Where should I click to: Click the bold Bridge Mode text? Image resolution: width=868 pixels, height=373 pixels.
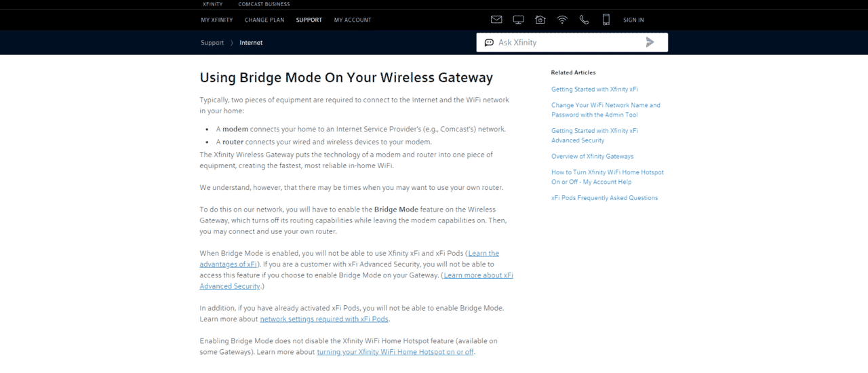coord(396,210)
